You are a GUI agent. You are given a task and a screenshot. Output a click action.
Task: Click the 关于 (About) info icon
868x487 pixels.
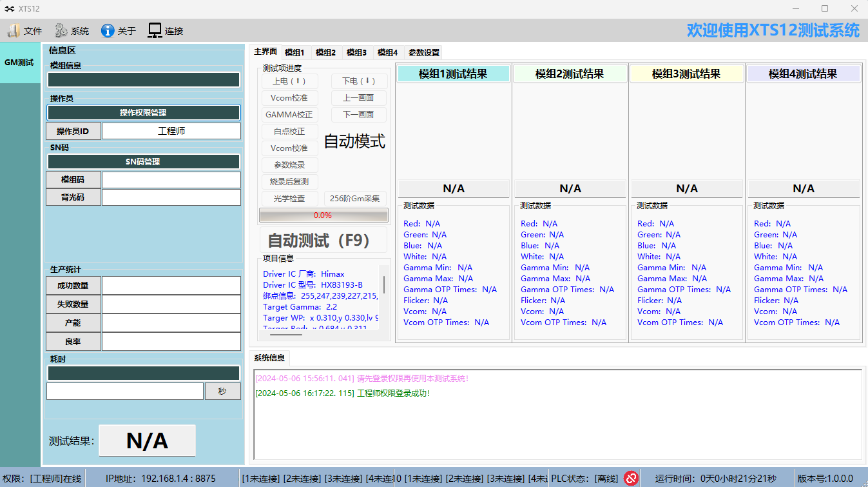108,30
